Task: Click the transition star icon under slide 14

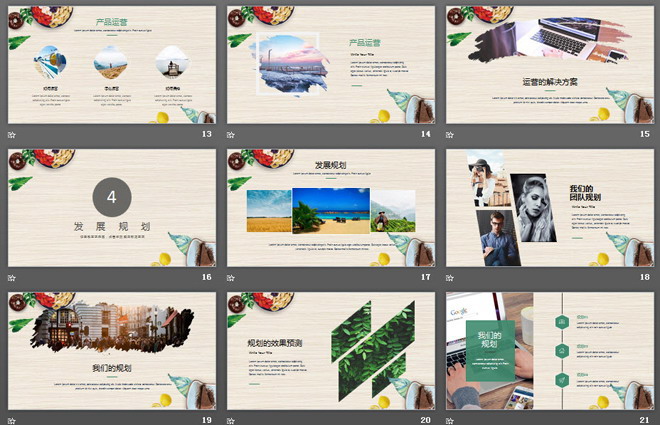Action: pyautogui.click(x=231, y=134)
